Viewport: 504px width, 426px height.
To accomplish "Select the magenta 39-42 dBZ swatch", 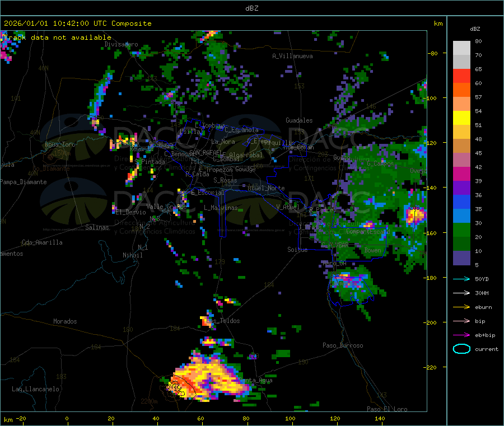I will tap(461, 174).
